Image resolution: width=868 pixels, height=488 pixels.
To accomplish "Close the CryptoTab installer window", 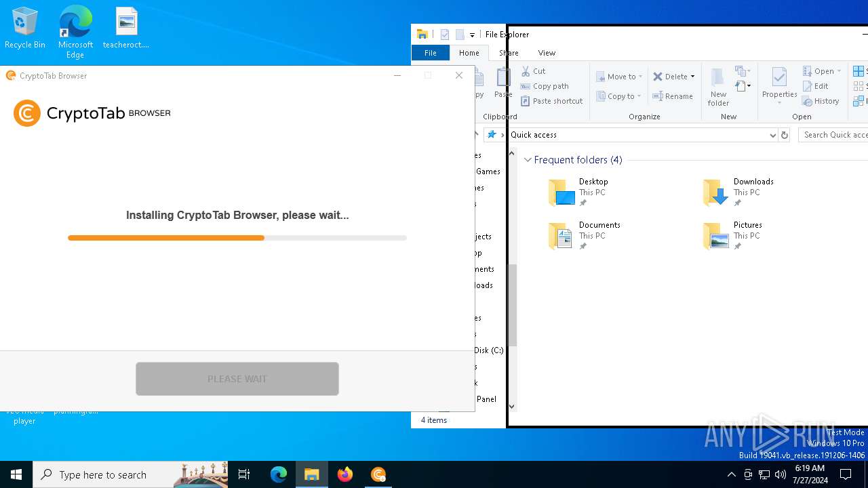I will pos(459,75).
